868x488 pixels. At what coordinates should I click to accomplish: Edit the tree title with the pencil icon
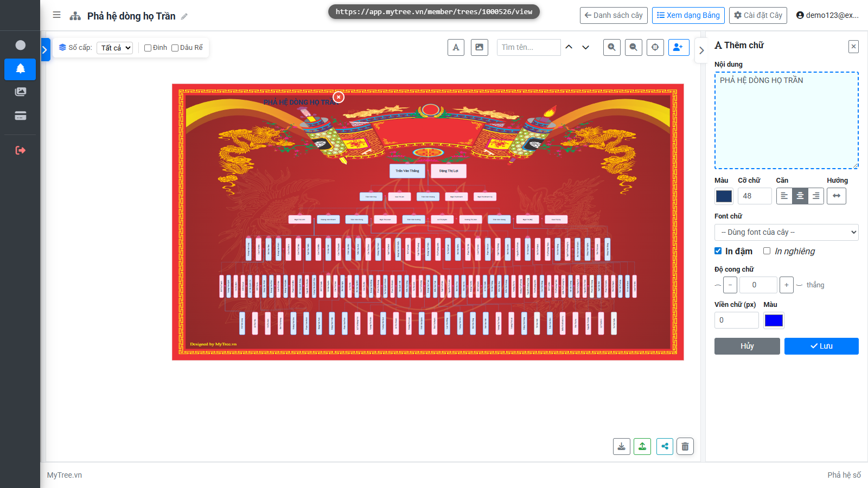coord(184,16)
